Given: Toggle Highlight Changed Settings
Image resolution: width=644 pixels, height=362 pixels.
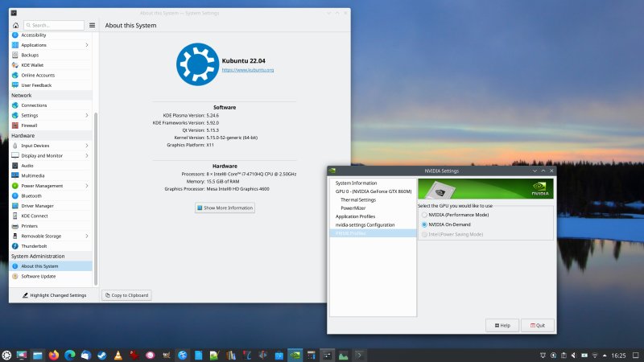Looking at the screenshot, I should 52,295.
